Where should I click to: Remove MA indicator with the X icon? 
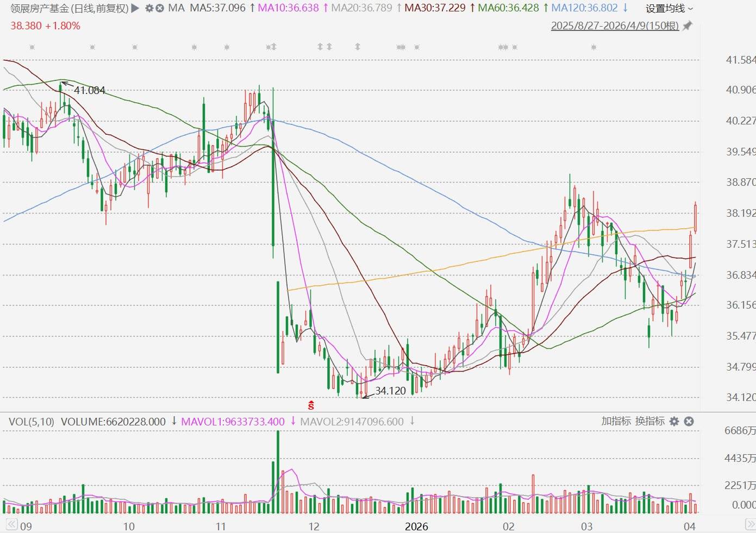(x=159, y=8)
